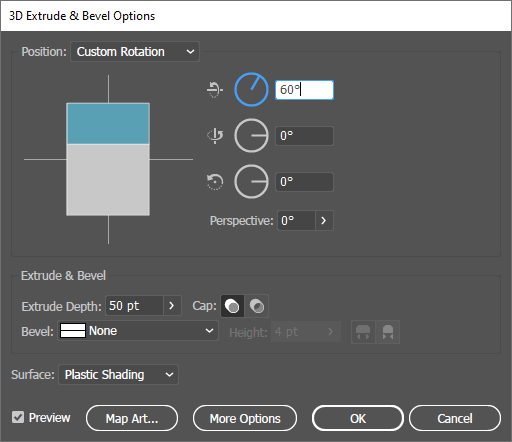This screenshot has width=512, height=442.
Task: Click the Z-axis rotation dial
Action: [x=251, y=182]
